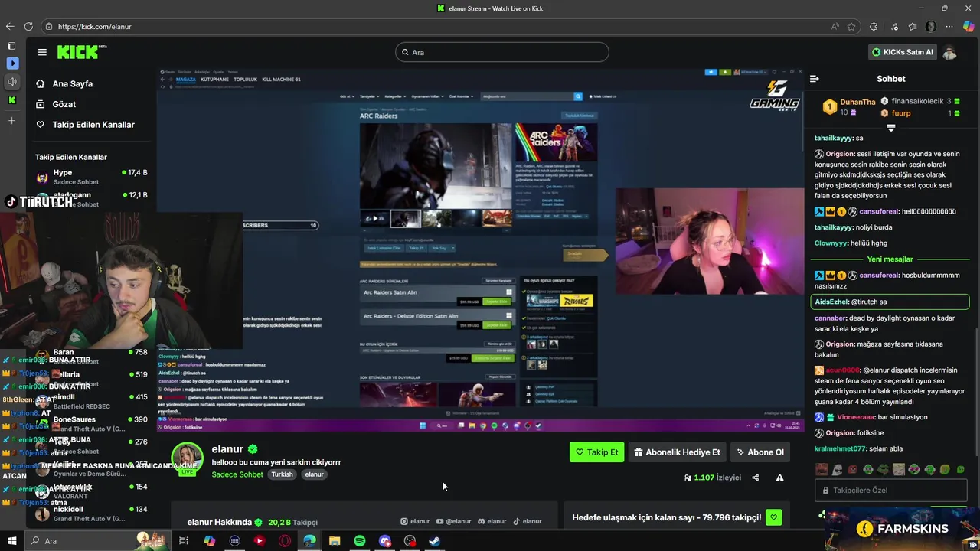Open browser profile avatar
980x551 pixels.
(x=931, y=26)
